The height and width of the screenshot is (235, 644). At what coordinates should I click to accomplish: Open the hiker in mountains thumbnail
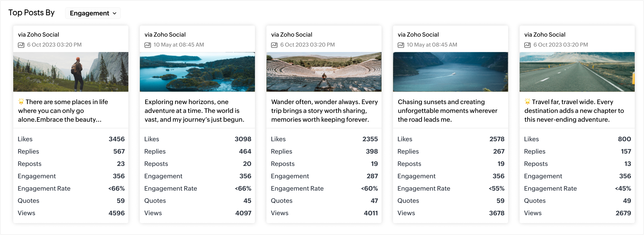[71, 72]
